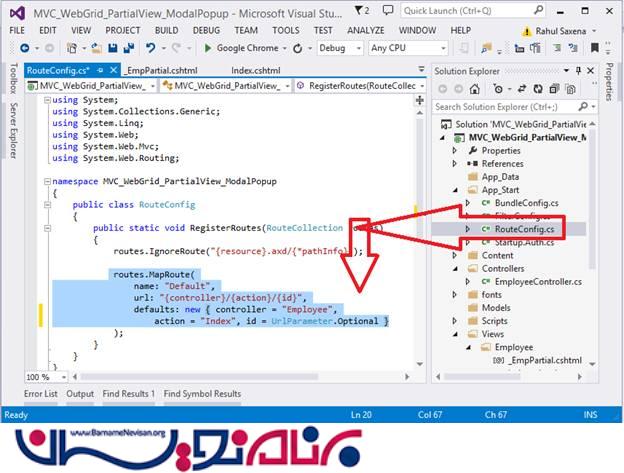Switch to the Index.cshtml tab
The image size is (624, 473).
point(256,71)
